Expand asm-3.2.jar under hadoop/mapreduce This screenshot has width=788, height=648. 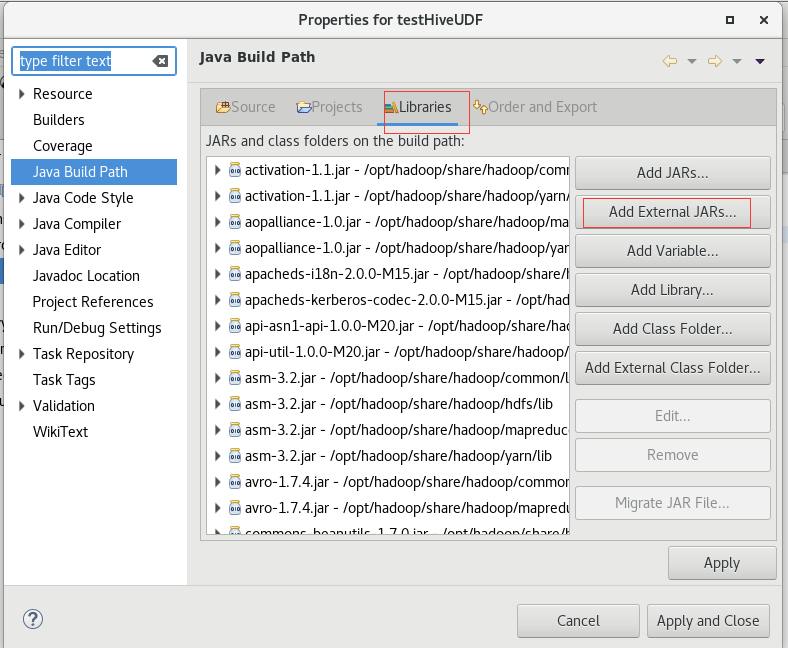[217, 430]
